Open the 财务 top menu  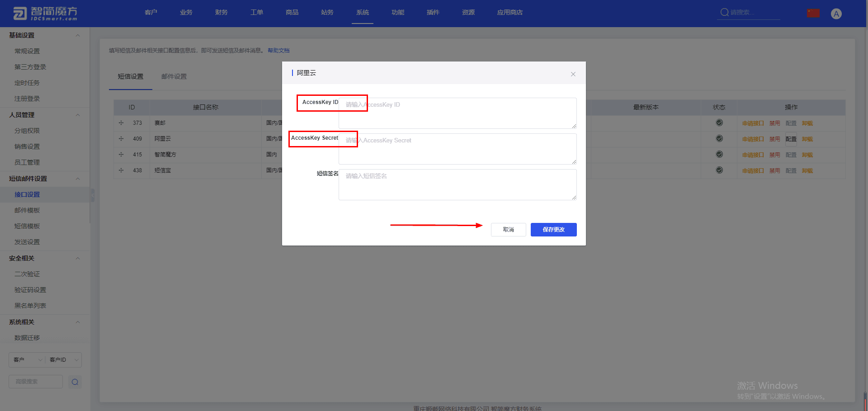(222, 12)
